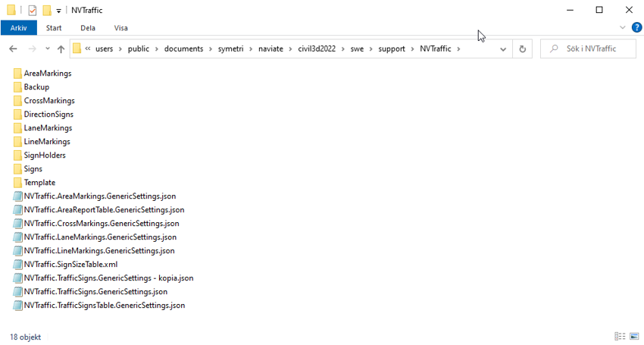Switch to large icons view layout
Image resolution: width=644 pixels, height=345 pixels.
pyautogui.click(x=634, y=337)
